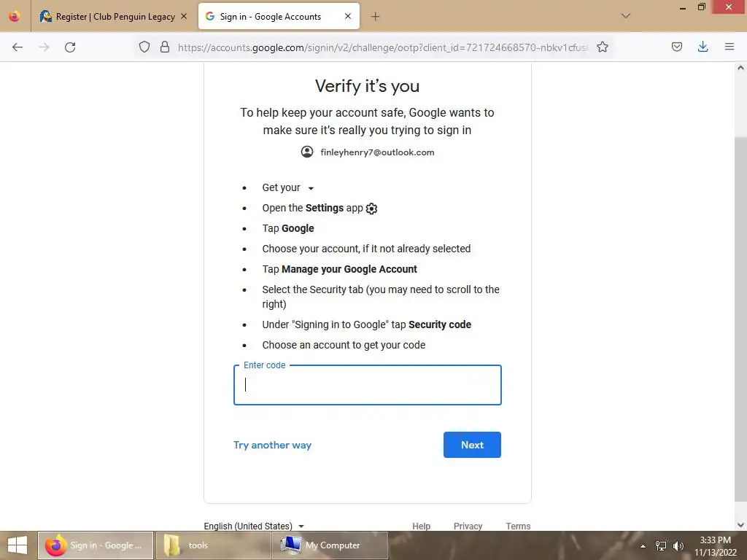Bookmark this page with the star
This screenshot has width=747, height=560.
tap(602, 47)
